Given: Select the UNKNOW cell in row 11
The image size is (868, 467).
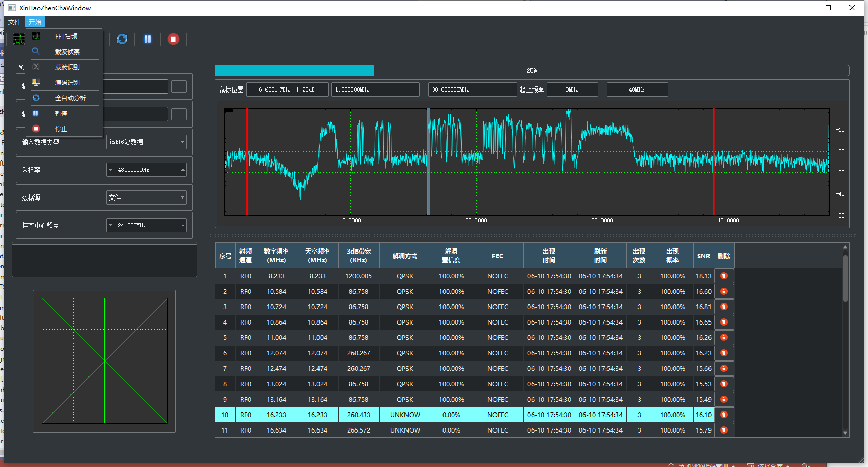Looking at the screenshot, I should click(x=405, y=430).
